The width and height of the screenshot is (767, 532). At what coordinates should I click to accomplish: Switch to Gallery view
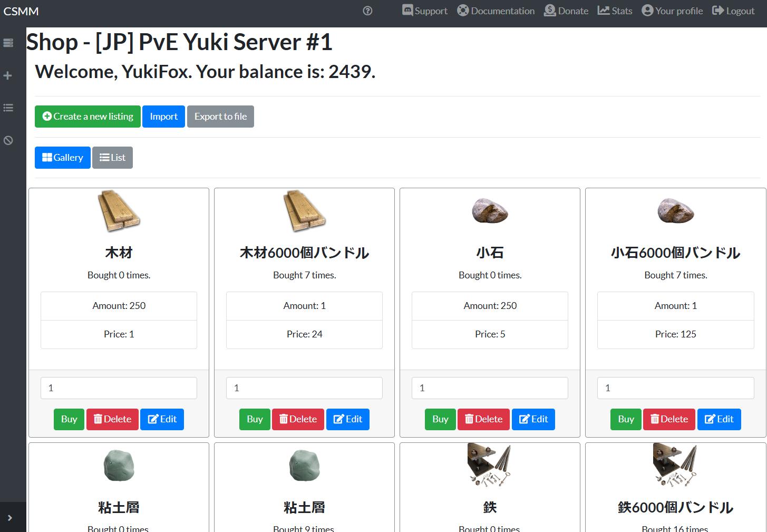pyautogui.click(x=63, y=158)
